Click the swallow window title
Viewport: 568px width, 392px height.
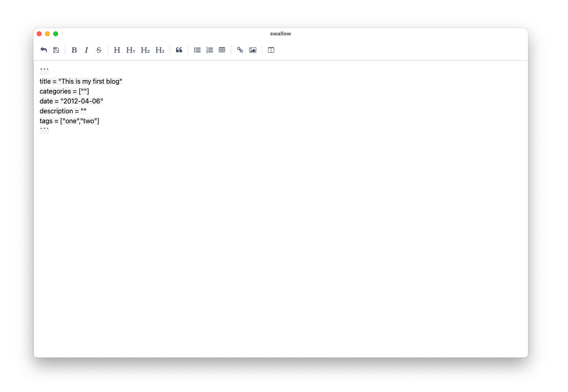[280, 34]
